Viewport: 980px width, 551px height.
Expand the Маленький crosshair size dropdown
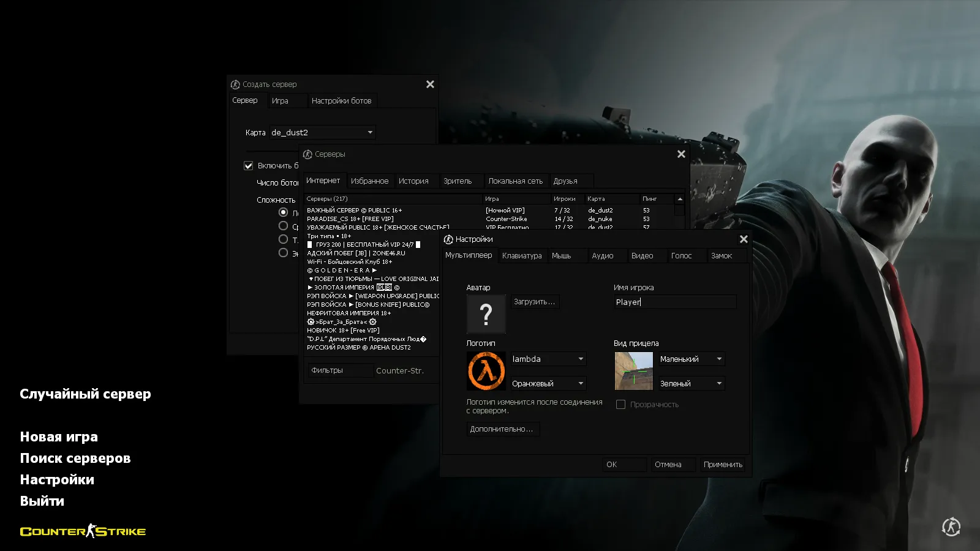(x=692, y=359)
